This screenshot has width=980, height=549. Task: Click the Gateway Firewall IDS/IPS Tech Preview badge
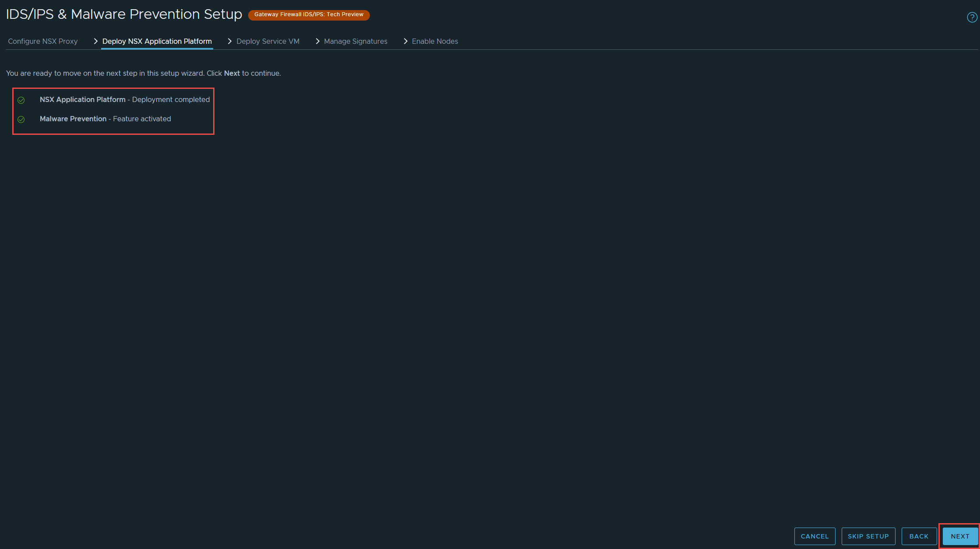click(309, 15)
